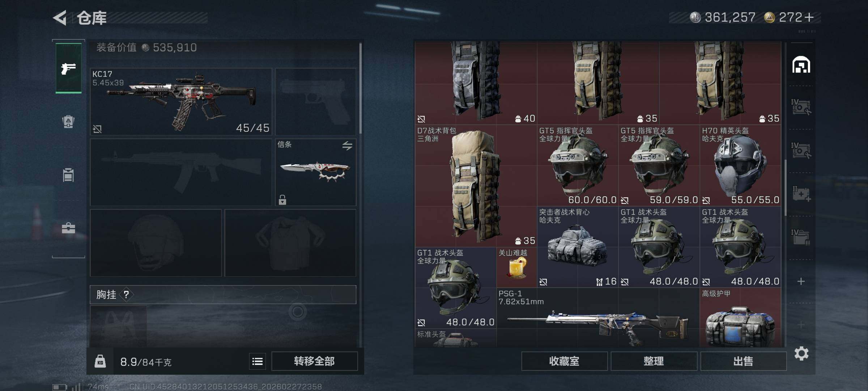Open the settings gear at bottom right
The image size is (868, 391).
pos(801,353)
